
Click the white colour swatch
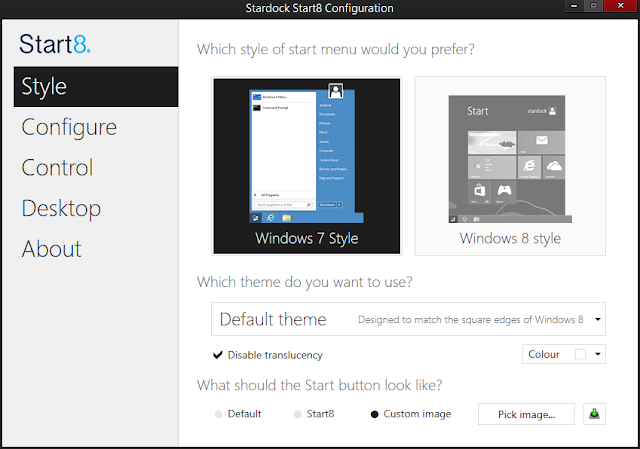[x=580, y=354]
